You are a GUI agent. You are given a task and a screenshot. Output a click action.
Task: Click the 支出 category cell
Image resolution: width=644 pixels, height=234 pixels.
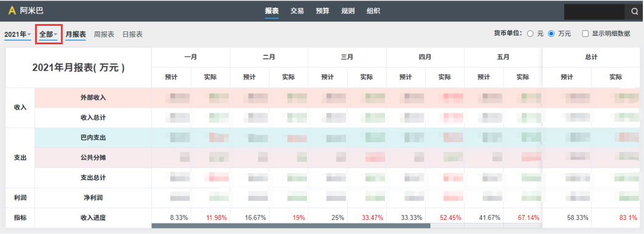pos(20,158)
